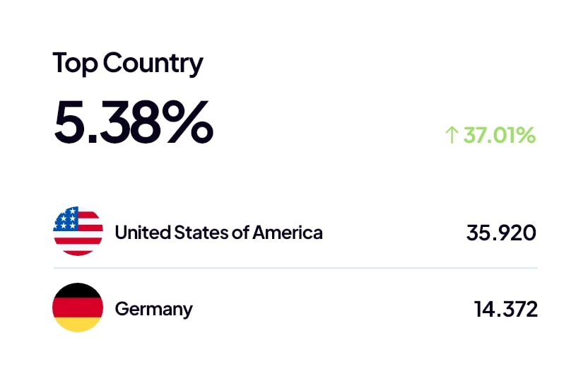This screenshot has width=588, height=386.
Task: Click the blue star canton of the US flag
Action: click(x=66, y=221)
